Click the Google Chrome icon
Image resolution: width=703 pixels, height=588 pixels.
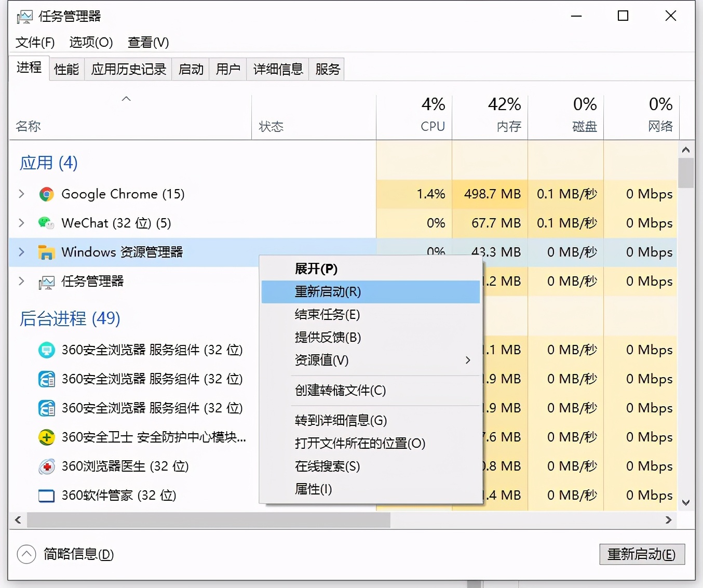point(46,194)
